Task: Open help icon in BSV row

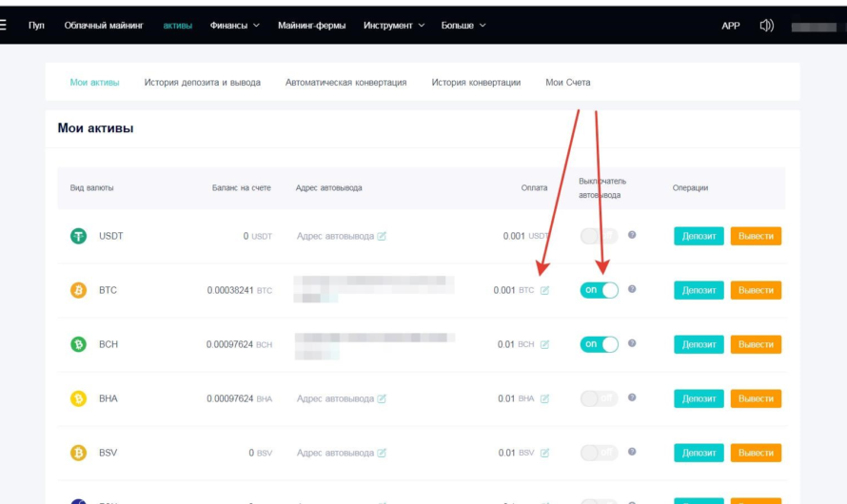Action: (632, 452)
